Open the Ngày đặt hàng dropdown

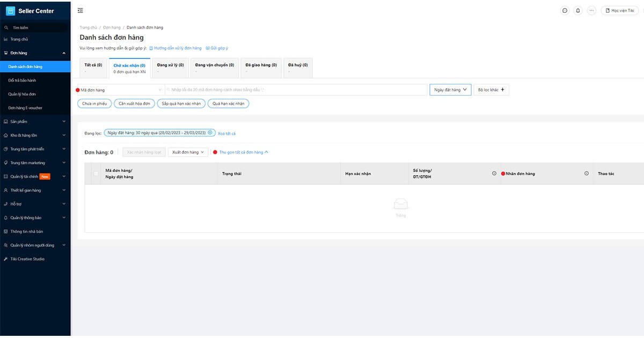point(450,90)
